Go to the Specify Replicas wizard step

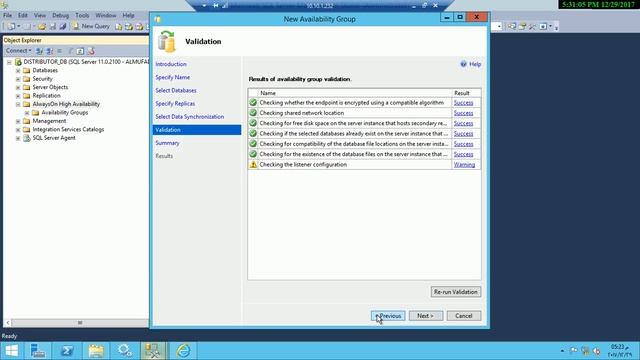(x=175, y=104)
